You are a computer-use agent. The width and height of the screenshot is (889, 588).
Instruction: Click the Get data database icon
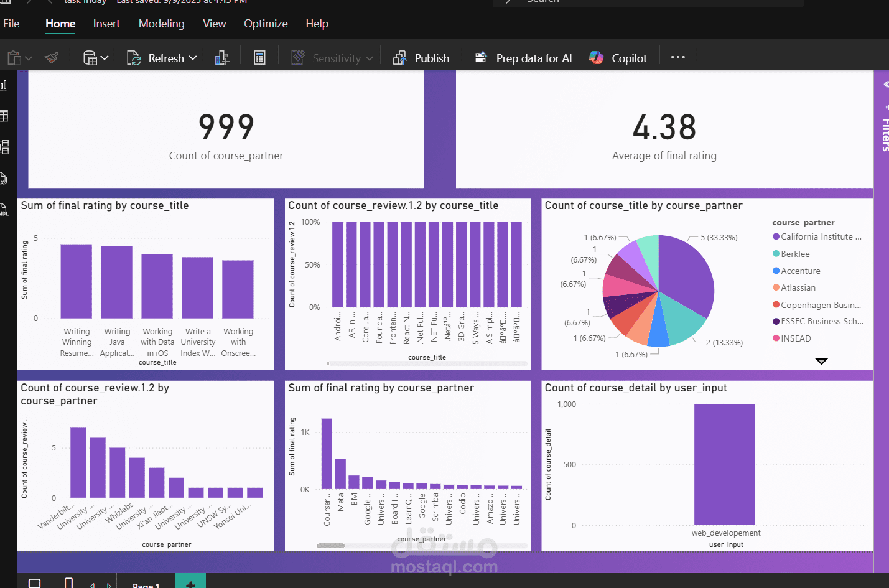point(90,58)
